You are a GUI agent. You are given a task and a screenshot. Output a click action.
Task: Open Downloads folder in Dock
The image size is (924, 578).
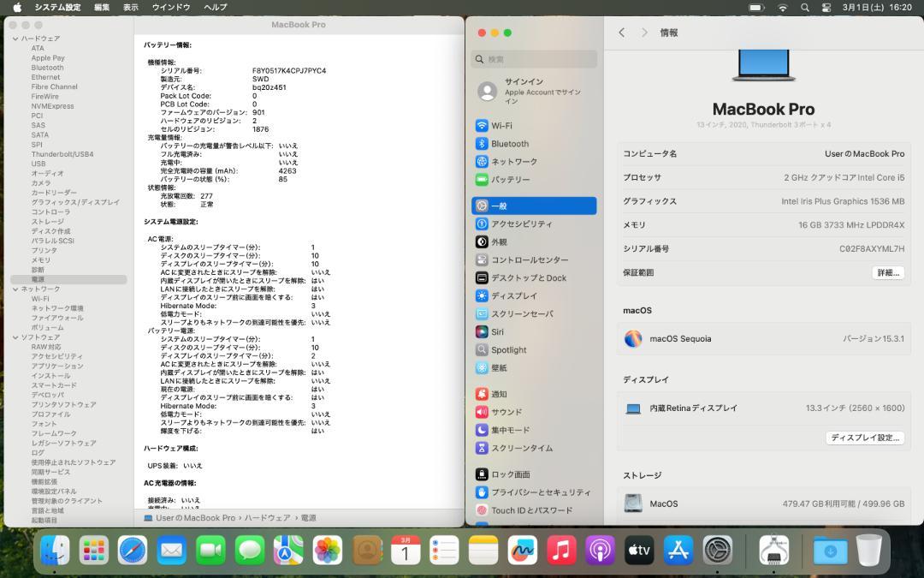(x=830, y=551)
